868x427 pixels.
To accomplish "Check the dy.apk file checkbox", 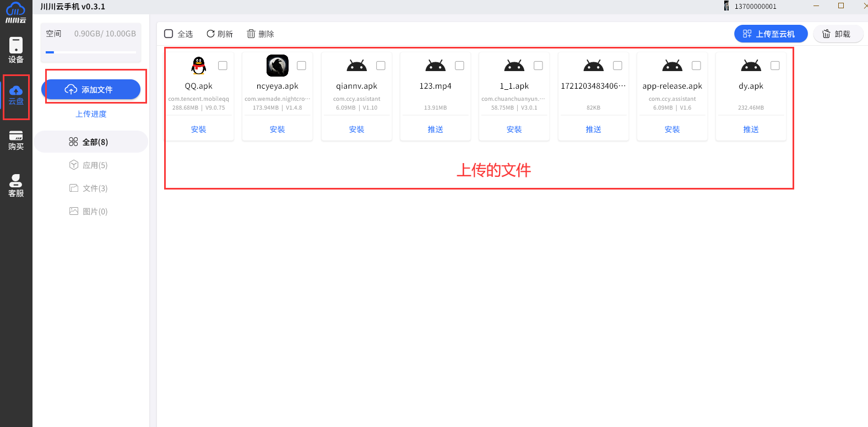I will point(775,66).
